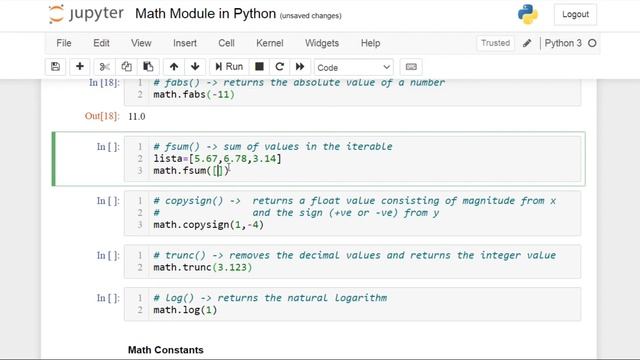Interrupt the kernel with stop icon
This screenshot has width=640, height=360.
pyautogui.click(x=259, y=67)
